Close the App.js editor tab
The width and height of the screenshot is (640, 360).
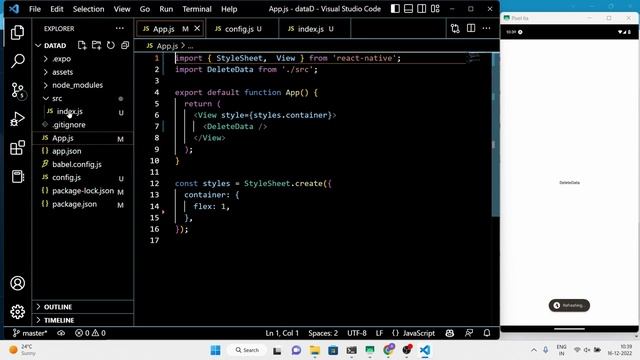(x=197, y=28)
